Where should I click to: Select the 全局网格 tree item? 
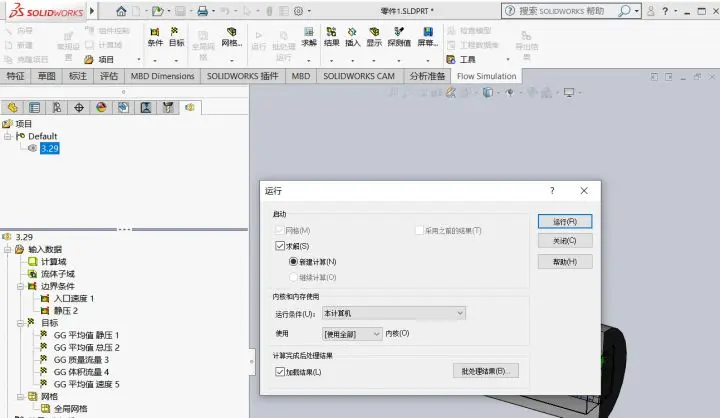coord(70,409)
